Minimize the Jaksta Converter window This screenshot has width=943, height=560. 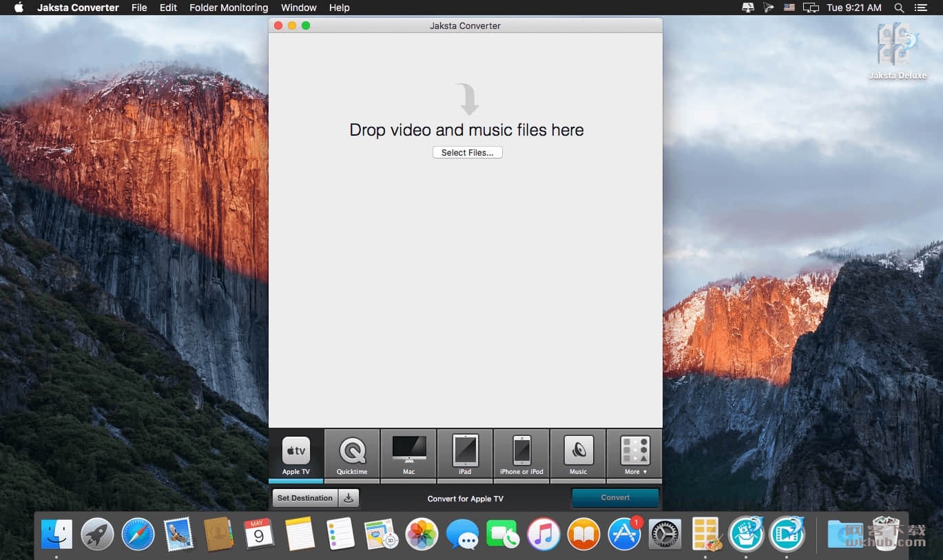[292, 25]
